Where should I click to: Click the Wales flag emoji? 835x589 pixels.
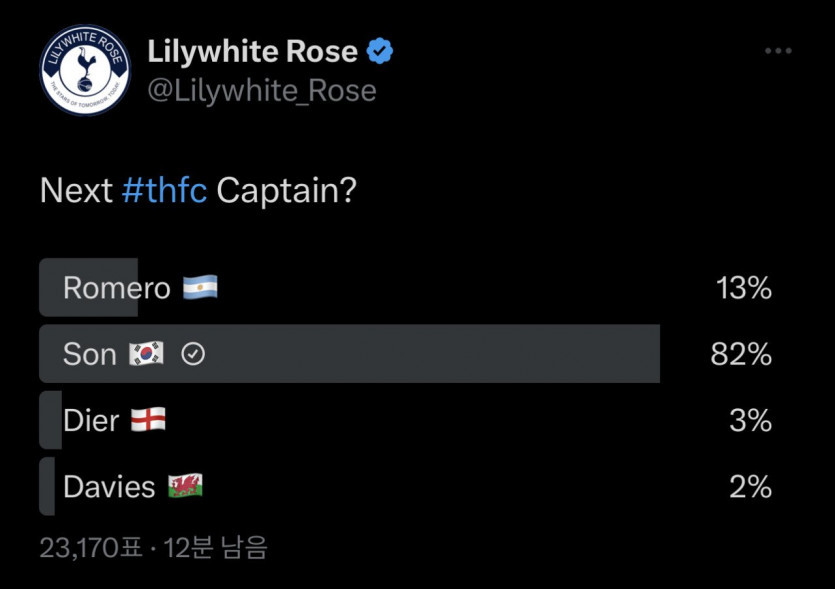click(x=185, y=487)
